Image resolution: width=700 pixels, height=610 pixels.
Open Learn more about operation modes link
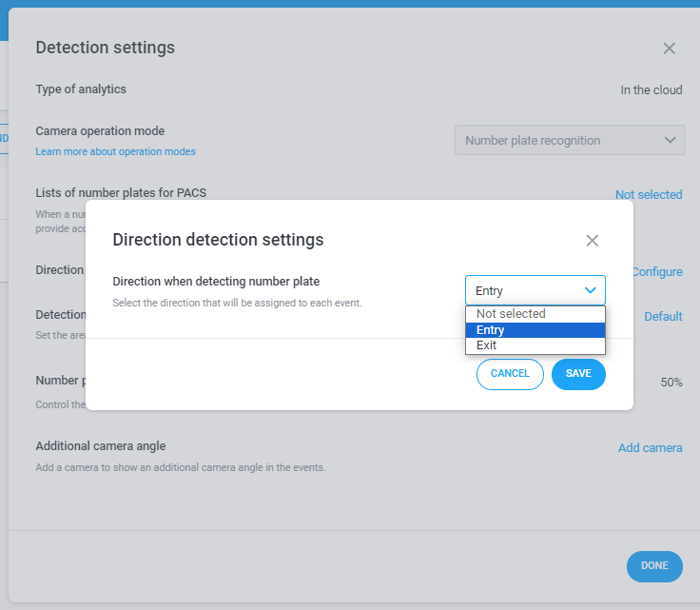(x=116, y=152)
